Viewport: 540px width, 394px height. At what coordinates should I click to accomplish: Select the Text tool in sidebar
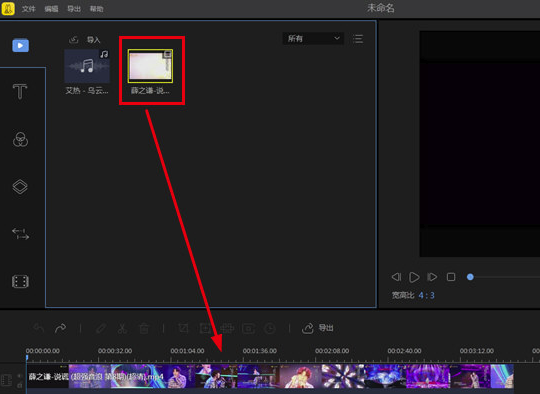click(20, 92)
